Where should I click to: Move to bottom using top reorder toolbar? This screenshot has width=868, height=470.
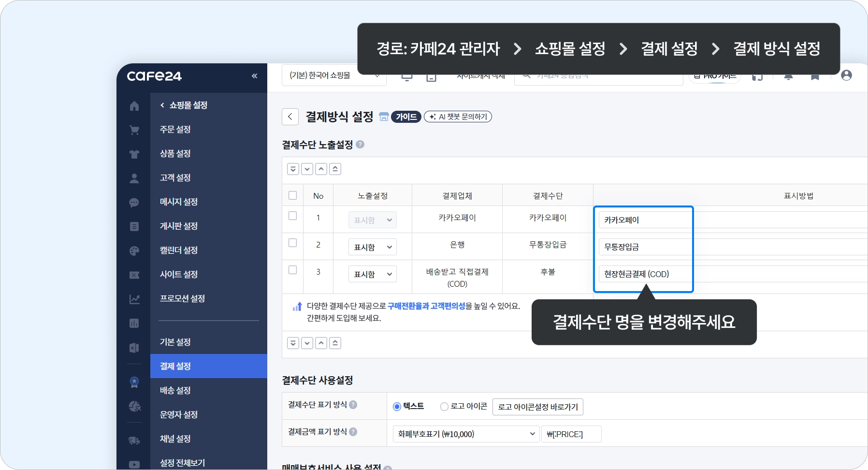293,169
